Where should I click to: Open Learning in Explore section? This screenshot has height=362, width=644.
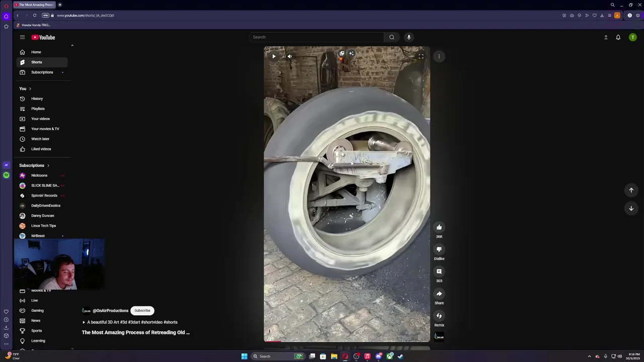click(42, 341)
